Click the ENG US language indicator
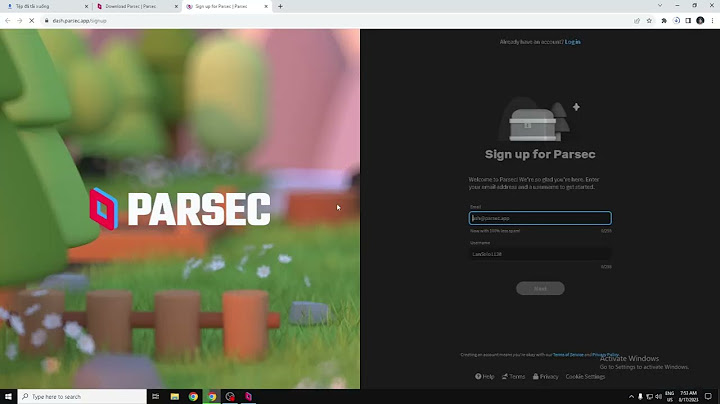Screen dimensions: 720x404 pos(669,397)
